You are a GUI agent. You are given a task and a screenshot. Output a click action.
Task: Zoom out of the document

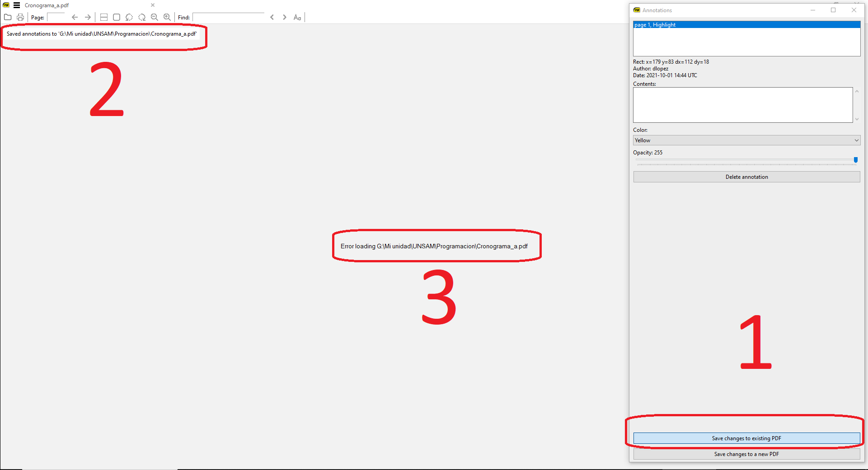[x=155, y=17]
